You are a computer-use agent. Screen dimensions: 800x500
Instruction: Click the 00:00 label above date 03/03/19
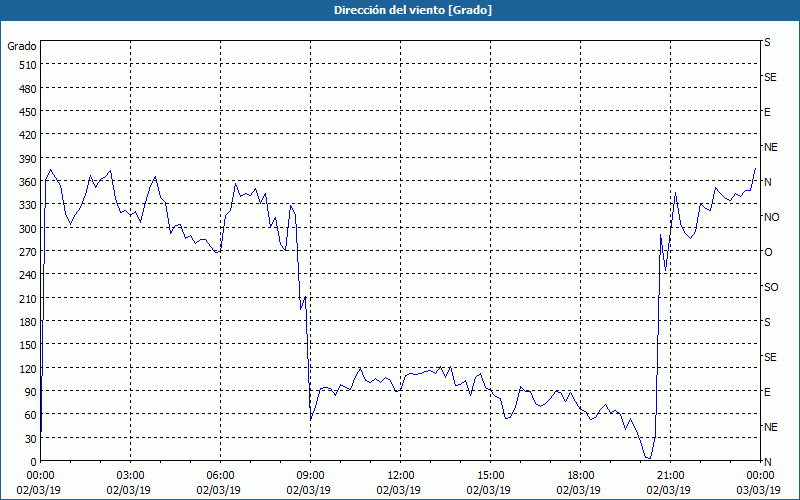click(760, 476)
